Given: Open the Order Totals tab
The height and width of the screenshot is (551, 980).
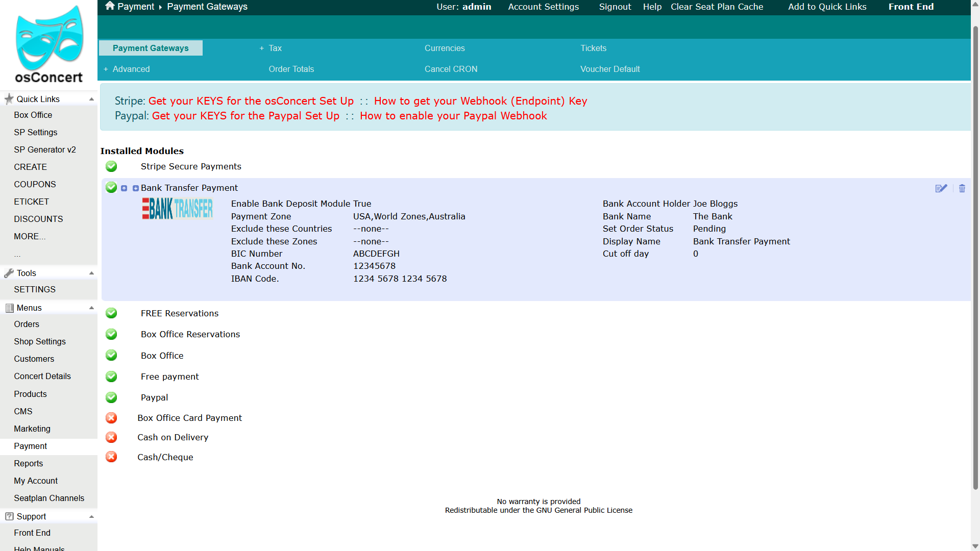Looking at the screenshot, I should (x=291, y=69).
